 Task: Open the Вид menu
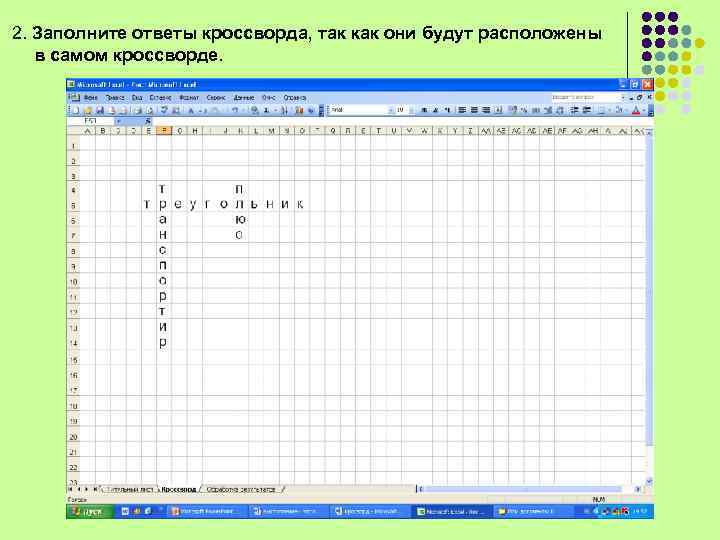coord(137,98)
